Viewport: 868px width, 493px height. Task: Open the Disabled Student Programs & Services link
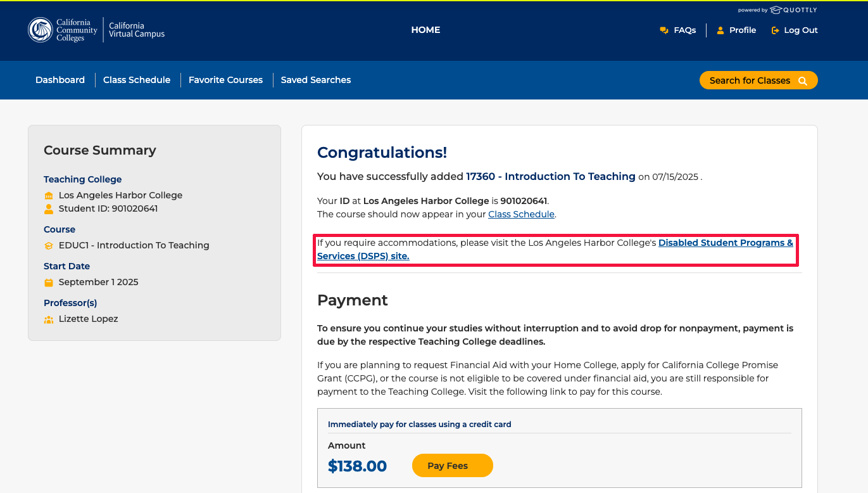click(x=725, y=243)
